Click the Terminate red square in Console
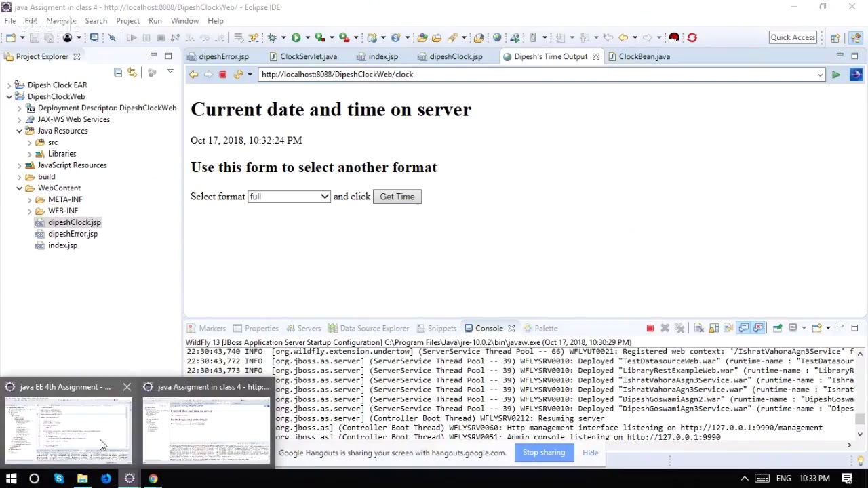The image size is (868, 488). [650, 329]
